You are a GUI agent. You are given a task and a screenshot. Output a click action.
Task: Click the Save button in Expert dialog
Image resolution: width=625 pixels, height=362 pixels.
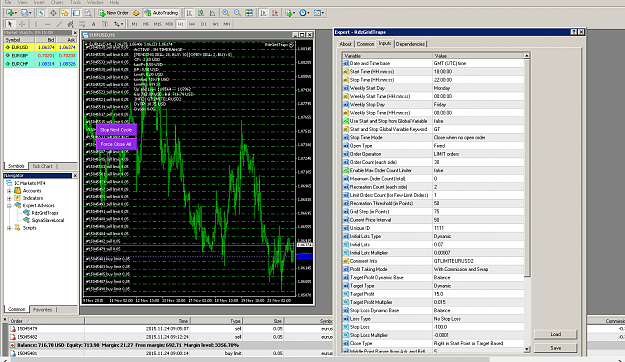pyautogui.click(x=556, y=348)
